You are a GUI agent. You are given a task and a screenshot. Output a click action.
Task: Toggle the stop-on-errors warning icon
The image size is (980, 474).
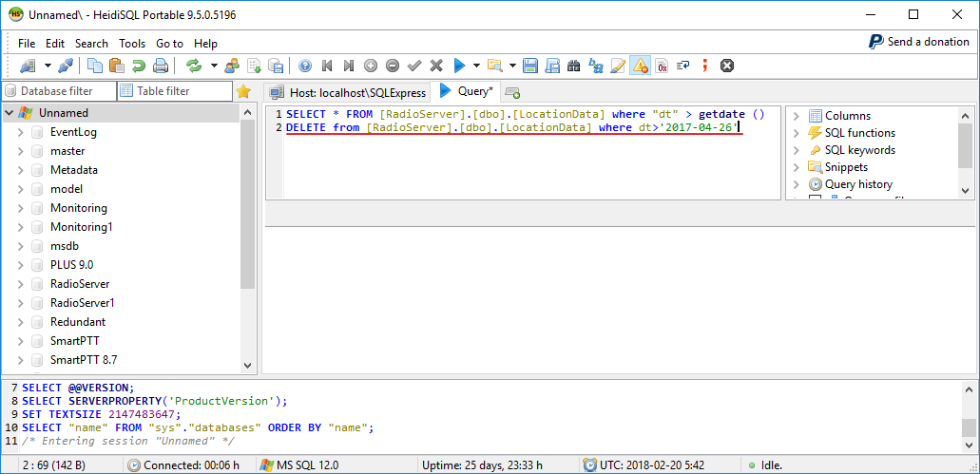pyautogui.click(x=640, y=65)
